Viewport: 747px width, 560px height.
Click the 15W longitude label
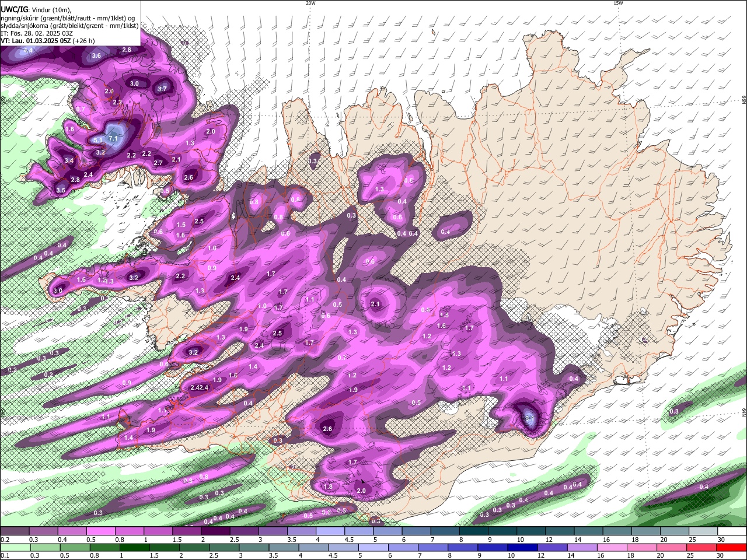pyautogui.click(x=619, y=3)
